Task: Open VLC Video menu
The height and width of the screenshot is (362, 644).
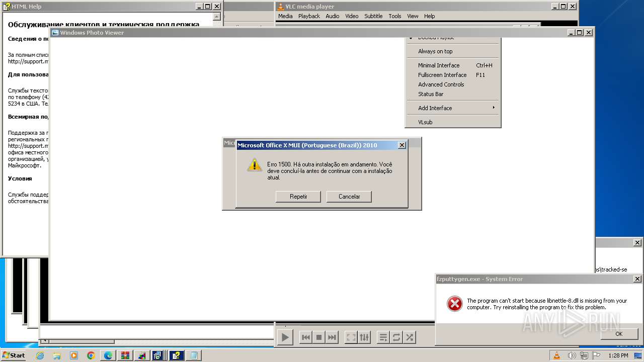Action: (x=352, y=16)
